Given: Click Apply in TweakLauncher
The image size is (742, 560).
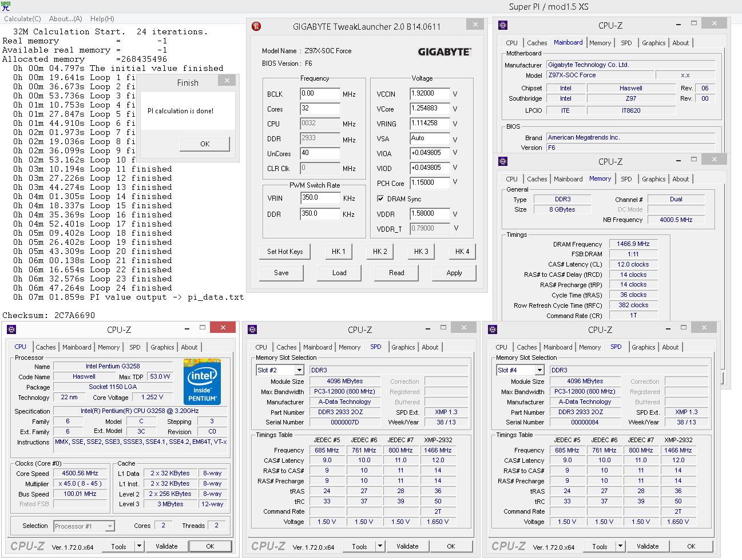Looking at the screenshot, I should pyautogui.click(x=454, y=273).
